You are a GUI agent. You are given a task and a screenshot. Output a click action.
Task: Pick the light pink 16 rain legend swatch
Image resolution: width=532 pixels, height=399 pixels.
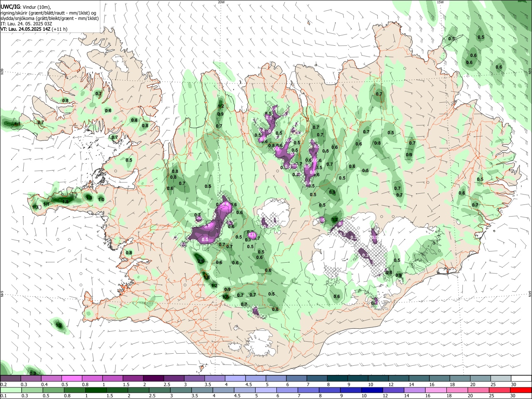[436, 390]
